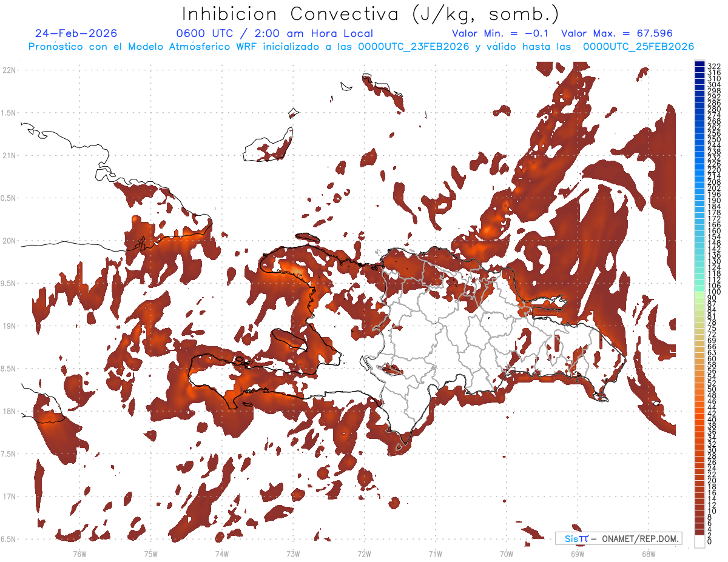Click the '20N' latitude label
The width and height of the screenshot is (728, 562).
10,241
